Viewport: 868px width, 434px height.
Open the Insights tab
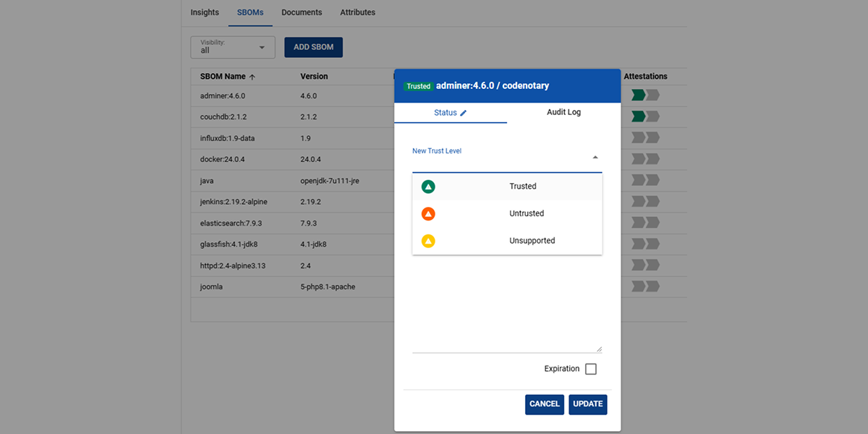coord(205,12)
